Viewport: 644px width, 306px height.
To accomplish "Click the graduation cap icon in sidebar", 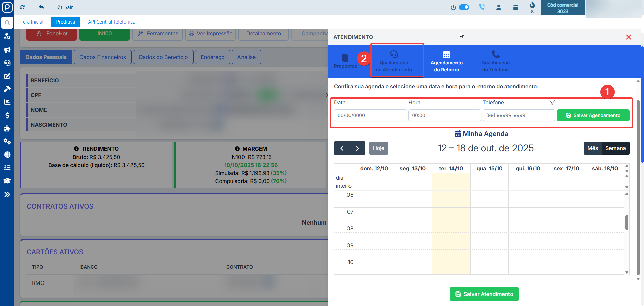I will coord(7,181).
